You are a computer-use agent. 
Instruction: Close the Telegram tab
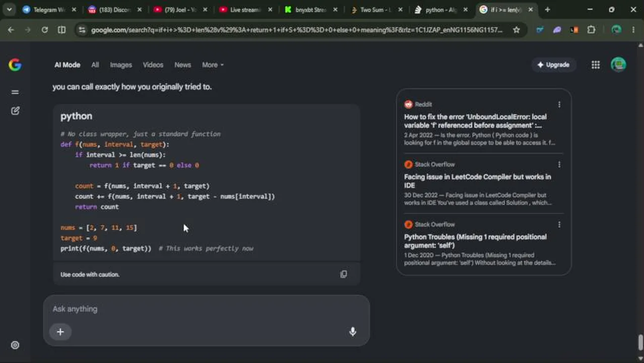tap(74, 10)
